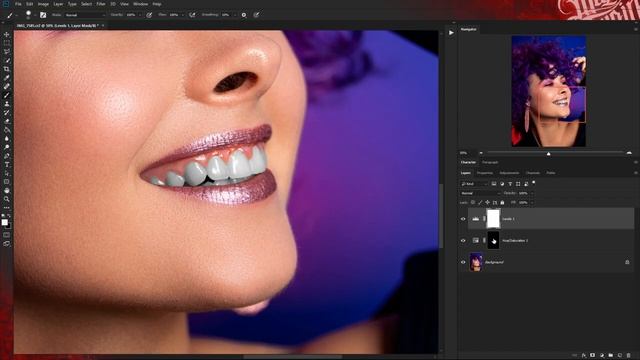
Task: Click the foreground color swatch
Action: (x=4, y=222)
